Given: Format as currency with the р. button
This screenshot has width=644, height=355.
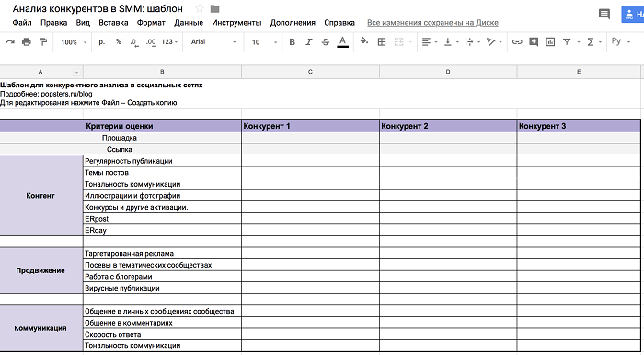Looking at the screenshot, I should (x=102, y=42).
